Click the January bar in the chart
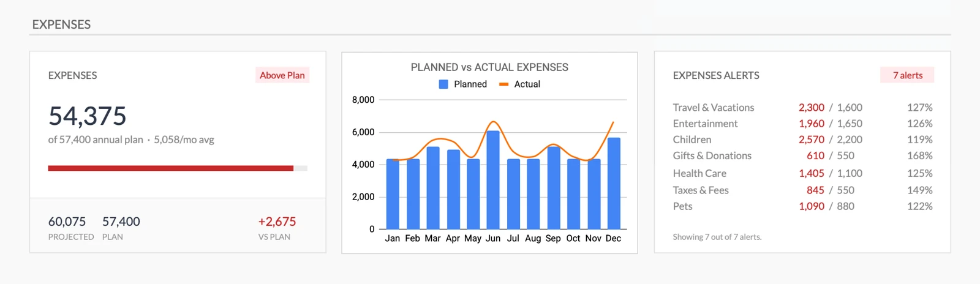The image size is (980, 284). coord(393,194)
